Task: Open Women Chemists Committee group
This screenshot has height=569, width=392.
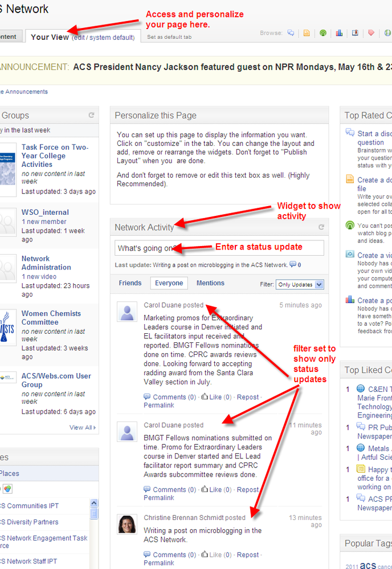Action: pyautogui.click(x=51, y=318)
